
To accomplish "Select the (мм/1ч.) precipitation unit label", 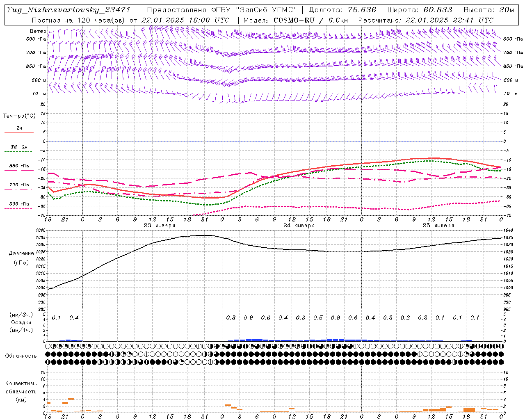I will point(21,330).
